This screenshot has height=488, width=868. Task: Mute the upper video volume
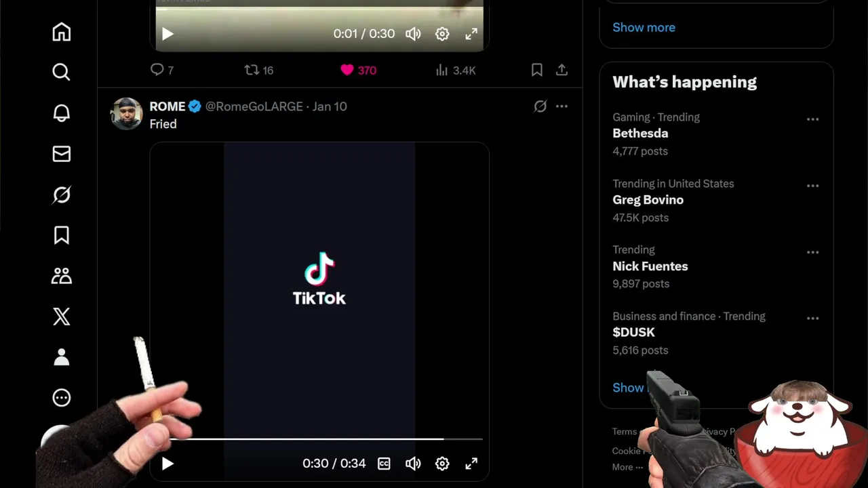pyautogui.click(x=413, y=34)
